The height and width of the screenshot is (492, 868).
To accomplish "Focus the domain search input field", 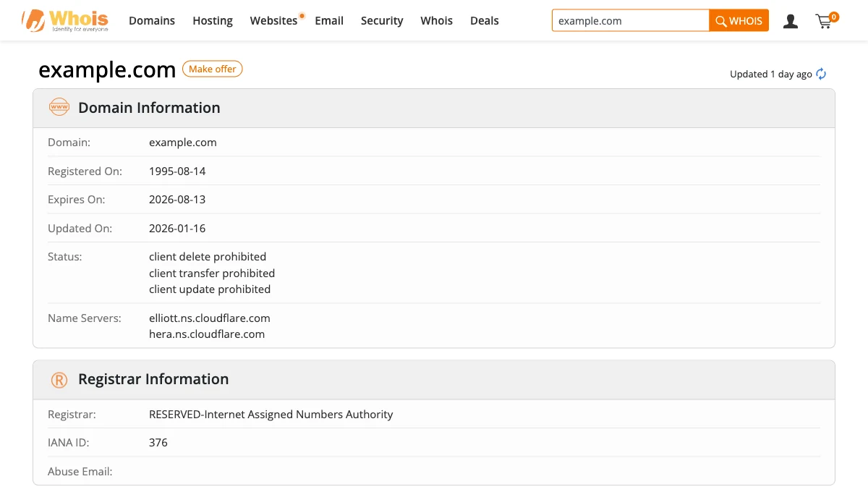I will click(x=630, y=21).
